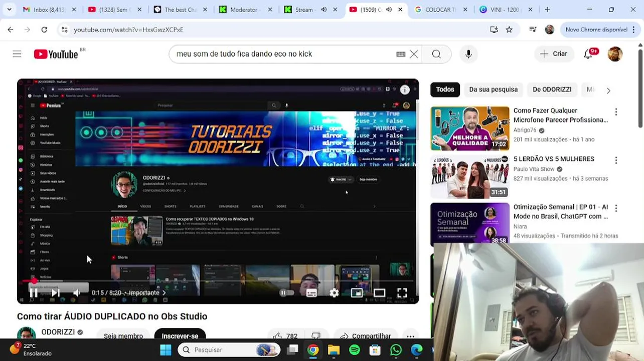
Task: Open the video info card icon
Action: click(405, 90)
